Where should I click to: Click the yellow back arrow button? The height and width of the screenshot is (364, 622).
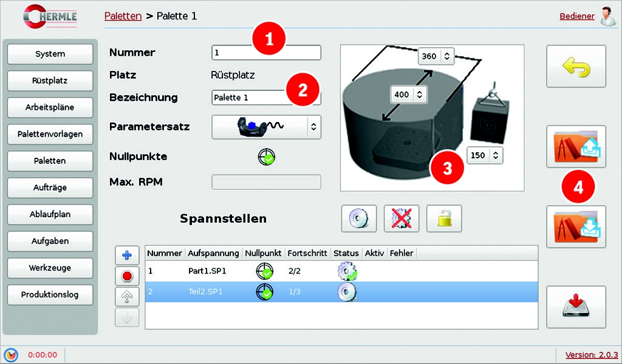click(x=576, y=66)
